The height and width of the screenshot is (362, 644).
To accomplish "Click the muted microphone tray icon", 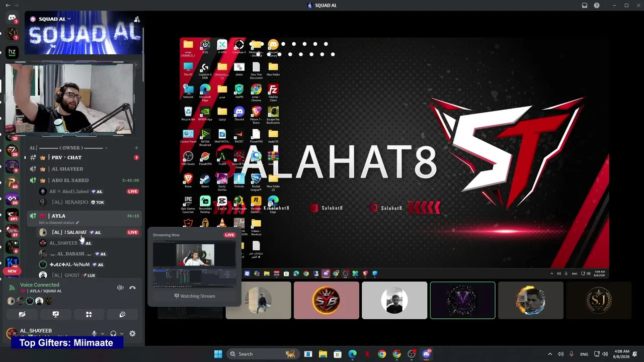I will [x=572, y=354].
